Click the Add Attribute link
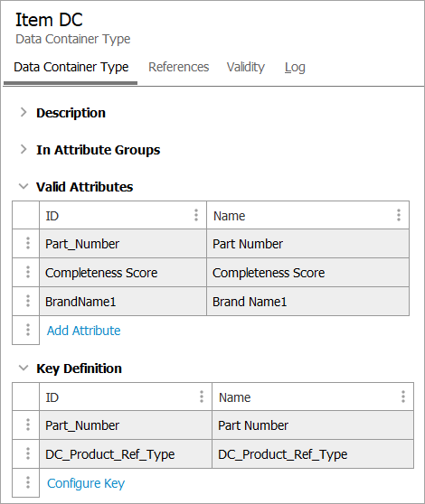 point(84,331)
